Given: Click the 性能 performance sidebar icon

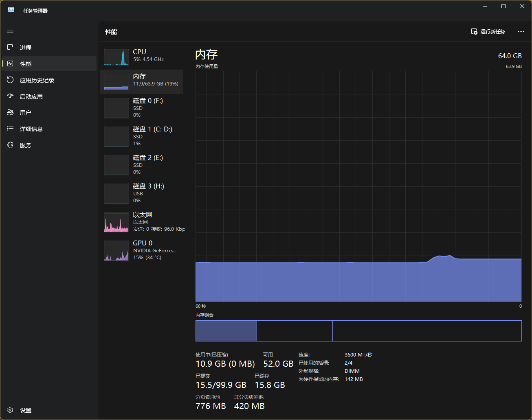Looking at the screenshot, I should 10,63.
